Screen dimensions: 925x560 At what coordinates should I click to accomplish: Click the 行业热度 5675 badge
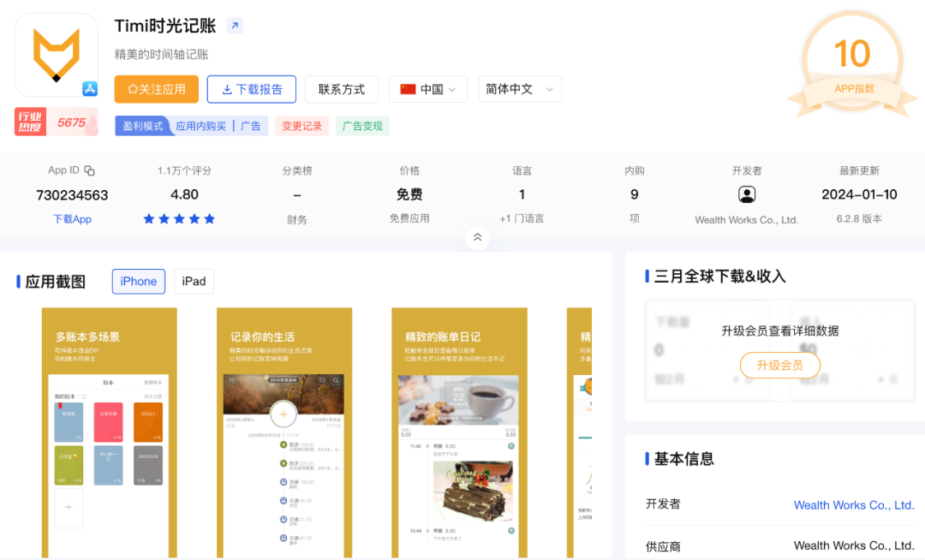[56, 122]
